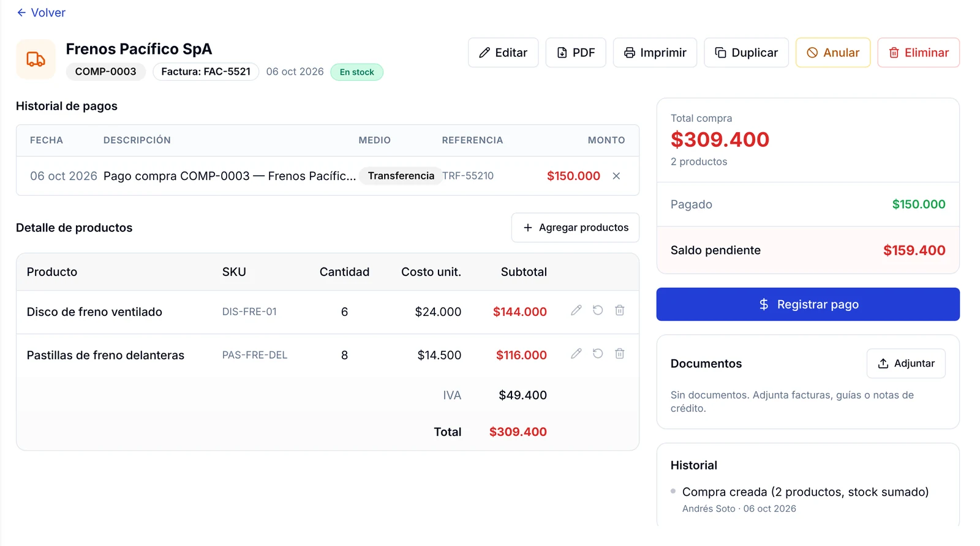The image size is (980, 546).
Task: Click Agregar productos button
Action: pos(575,228)
